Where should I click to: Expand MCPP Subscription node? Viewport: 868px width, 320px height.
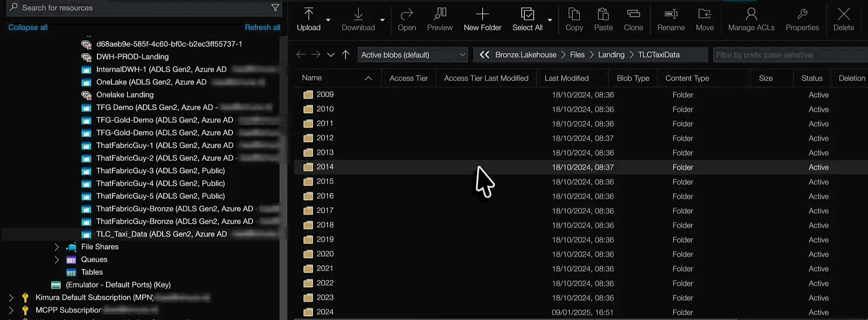(x=11, y=310)
